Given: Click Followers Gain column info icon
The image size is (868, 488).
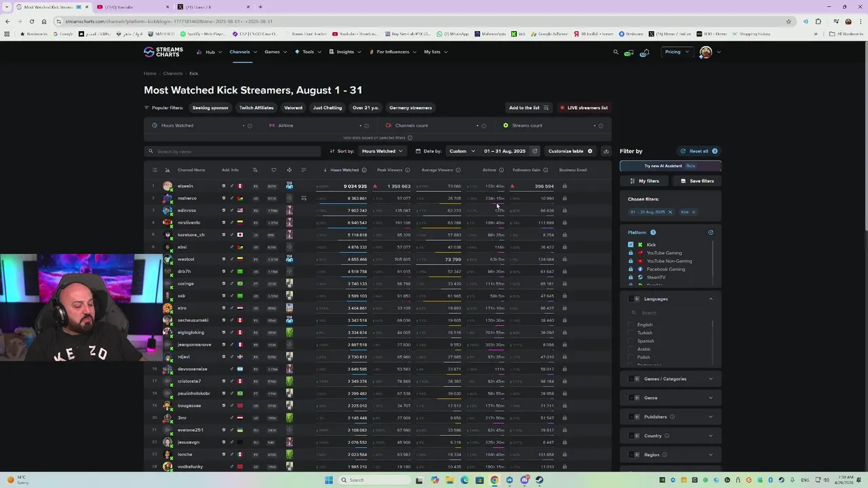Looking at the screenshot, I should [545, 170].
